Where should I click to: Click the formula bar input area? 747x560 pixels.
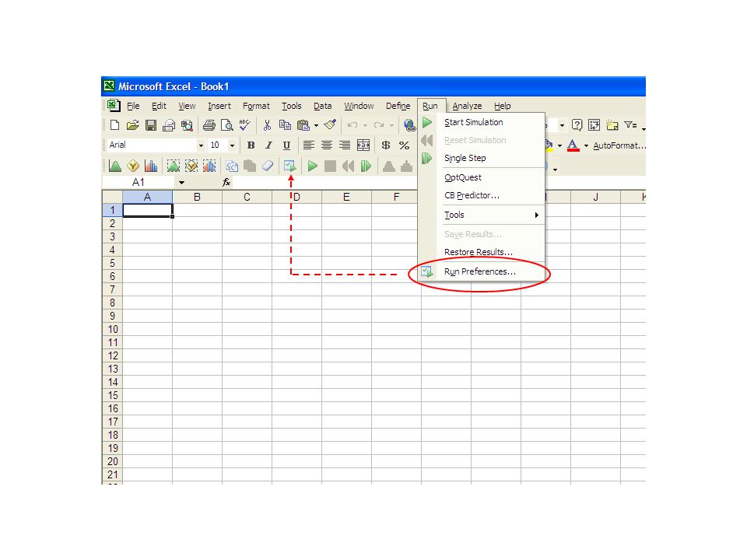coord(325,182)
